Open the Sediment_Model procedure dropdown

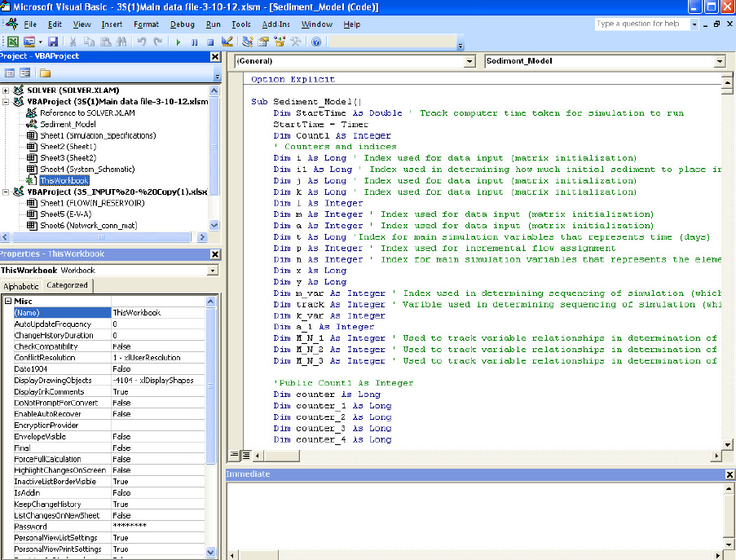pyautogui.click(x=719, y=61)
